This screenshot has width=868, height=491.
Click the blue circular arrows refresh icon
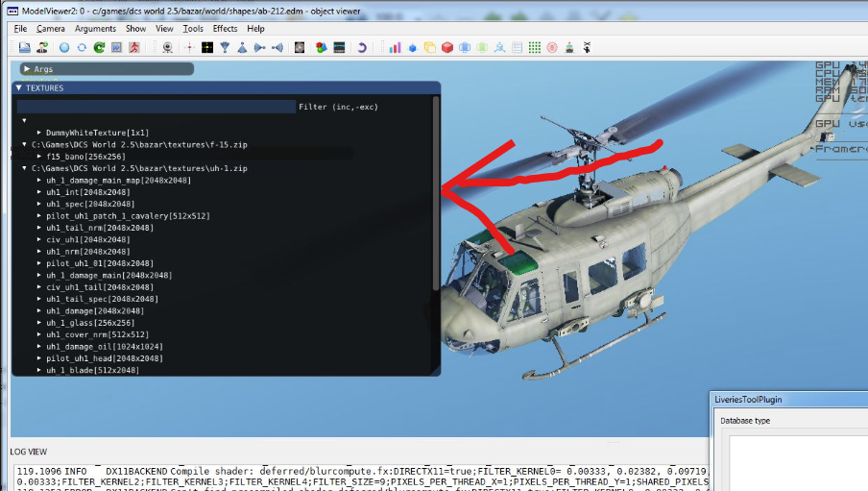tap(82, 48)
